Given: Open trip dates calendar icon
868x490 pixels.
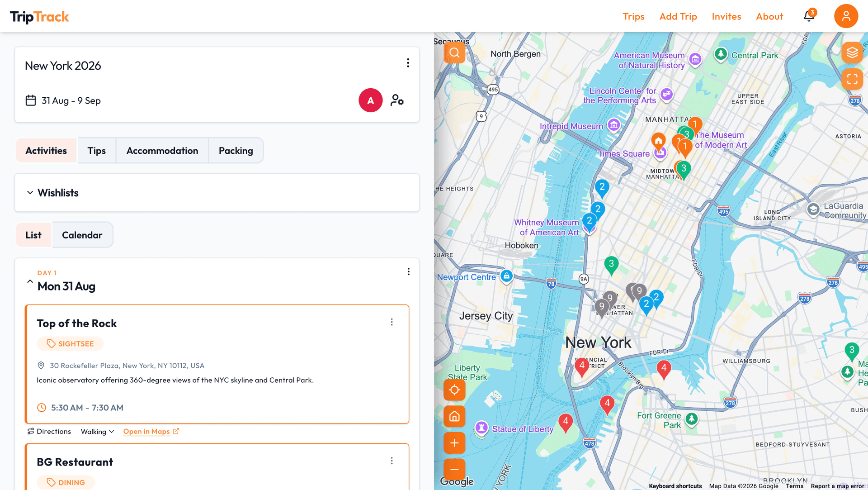Looking at the screenshot, I should tap(31, 100).
